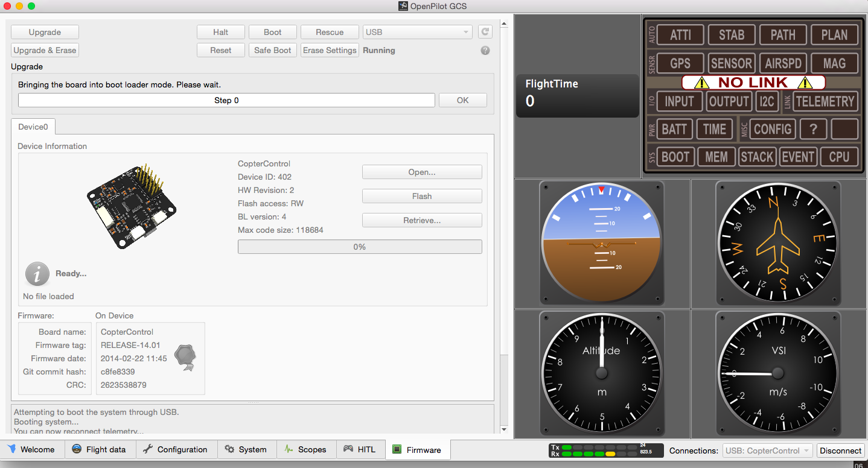Click the MEM alarm indicator

[x=716, y=157]
